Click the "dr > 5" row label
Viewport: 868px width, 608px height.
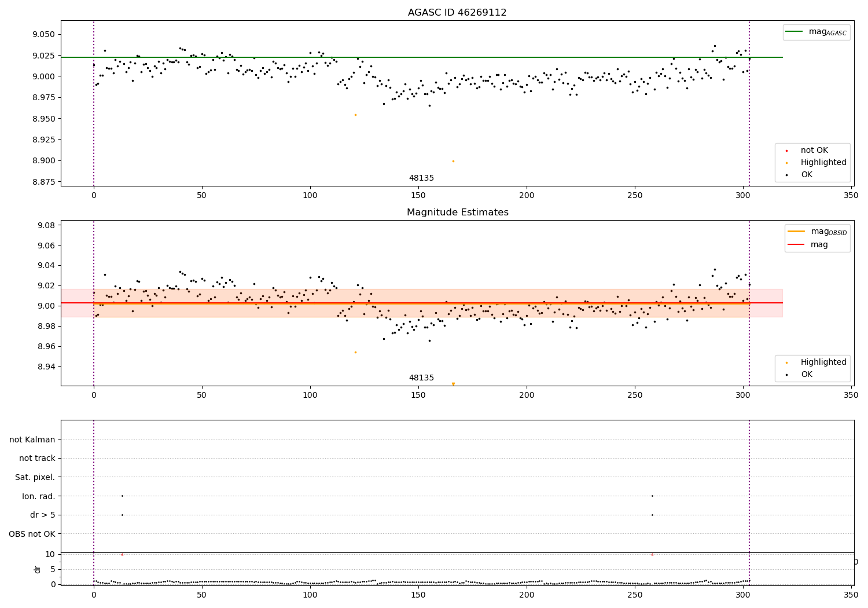(x=43, y=515)
